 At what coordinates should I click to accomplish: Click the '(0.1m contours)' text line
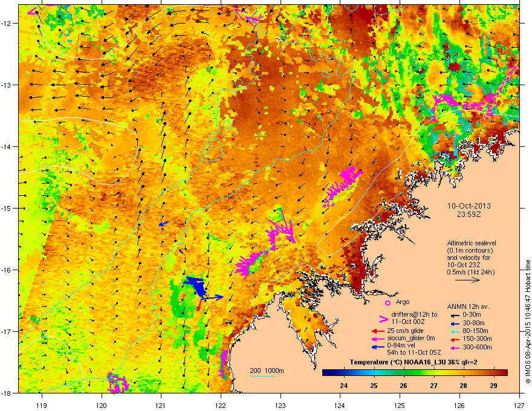click(x=470, y=251)
